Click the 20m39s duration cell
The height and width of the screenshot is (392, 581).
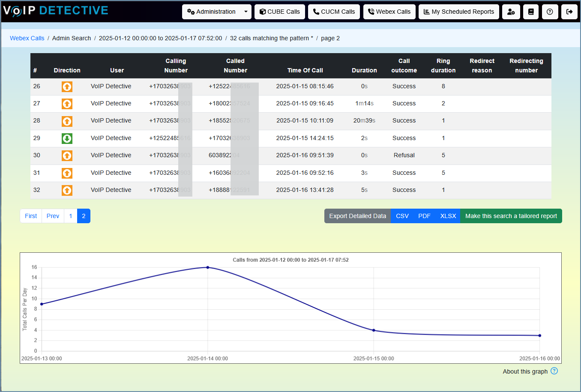364,120
